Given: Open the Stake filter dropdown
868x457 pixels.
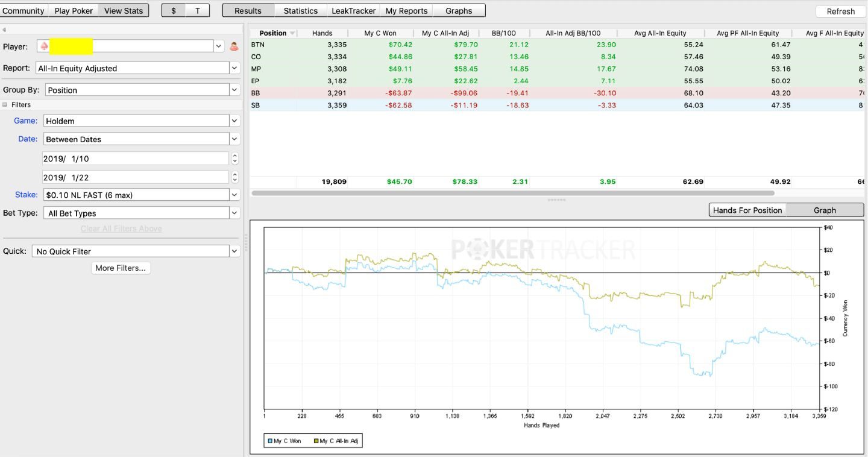Looking at the screenshot, I should pyautogui.click(x=234, y=195).
